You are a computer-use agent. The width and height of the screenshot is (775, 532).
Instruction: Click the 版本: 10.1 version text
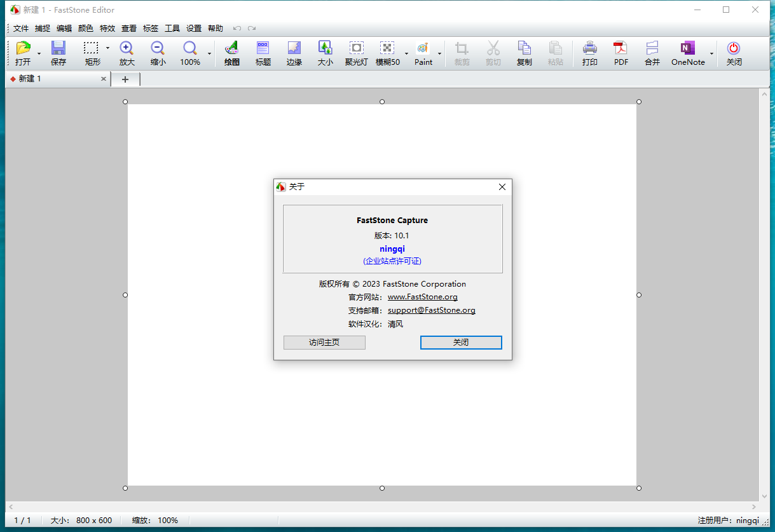tap(392, 236)
